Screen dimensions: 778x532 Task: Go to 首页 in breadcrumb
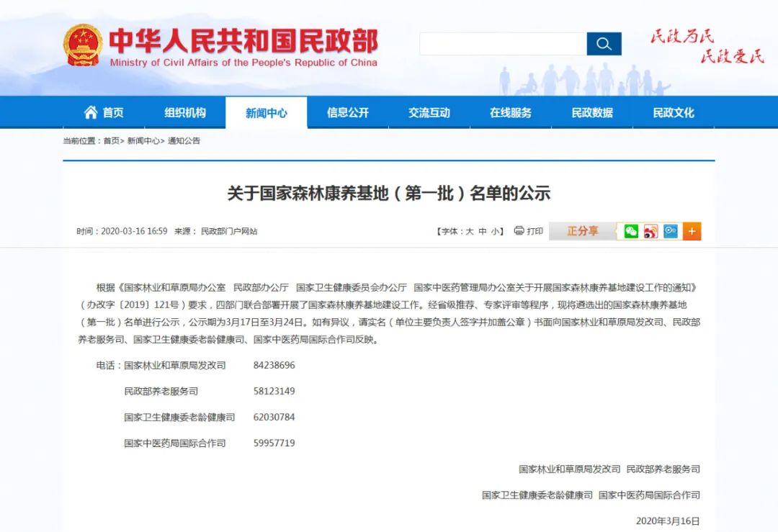(112, 141)
